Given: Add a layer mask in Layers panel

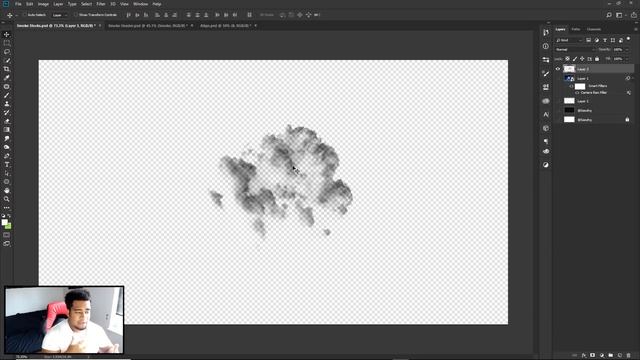Looking at the screenshot, I should tap(593, 356).
